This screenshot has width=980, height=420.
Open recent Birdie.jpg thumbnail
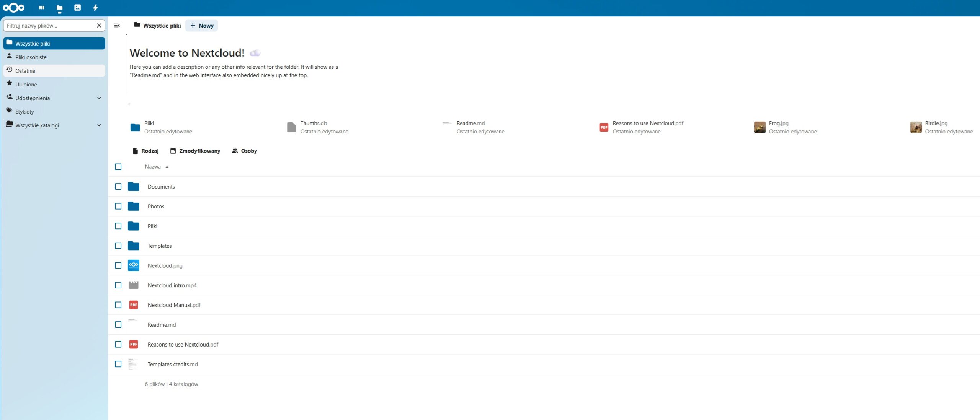[x=916, y=127]
